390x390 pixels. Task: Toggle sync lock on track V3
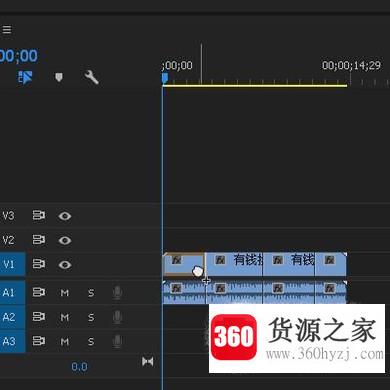tap(39, 216)
